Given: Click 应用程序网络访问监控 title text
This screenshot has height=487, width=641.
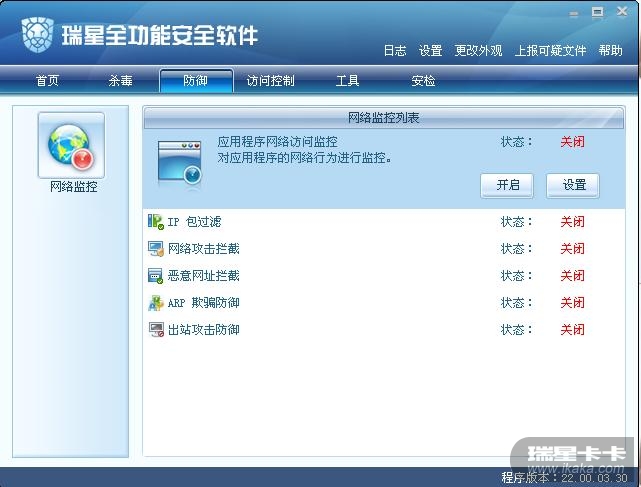Looking at the screenshot, I should pyautogui.click(x=278, y=142).
